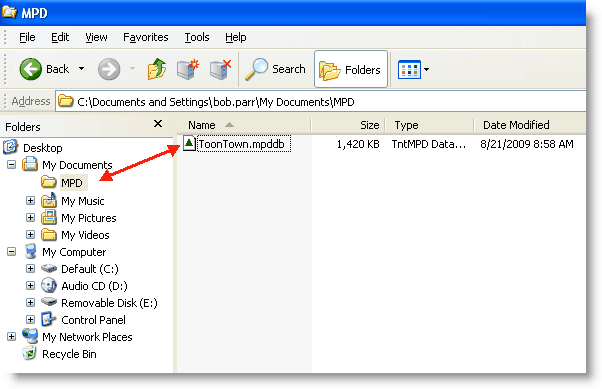Open the Tools menu

[x=197, y=37]
